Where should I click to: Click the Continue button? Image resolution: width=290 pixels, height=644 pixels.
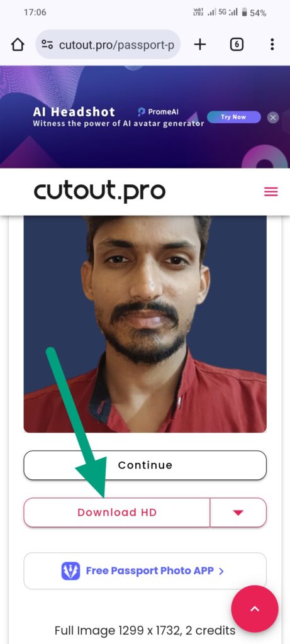(x=145, y=465)
